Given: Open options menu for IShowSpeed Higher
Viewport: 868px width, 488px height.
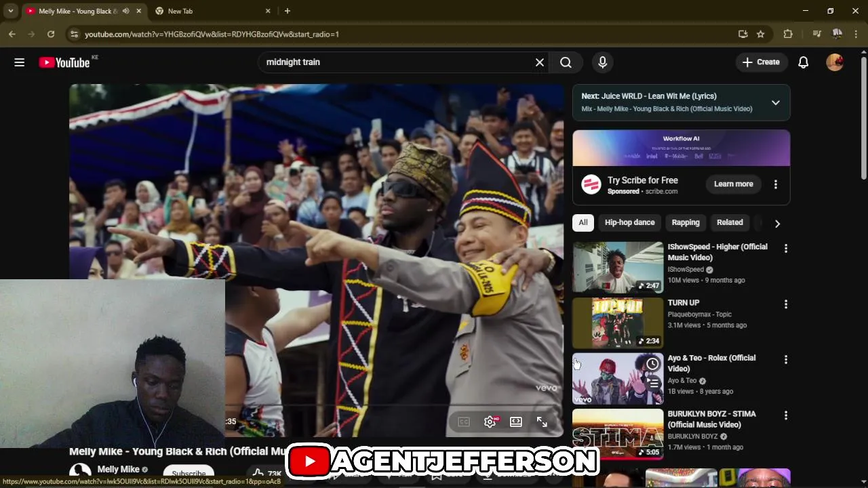Looking at the screenshot, I should 786,249.
